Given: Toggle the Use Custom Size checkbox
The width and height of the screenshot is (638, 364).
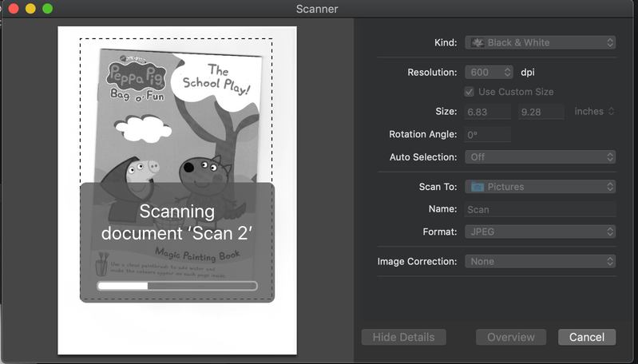Looking at the screenshot, I should 470,92.
